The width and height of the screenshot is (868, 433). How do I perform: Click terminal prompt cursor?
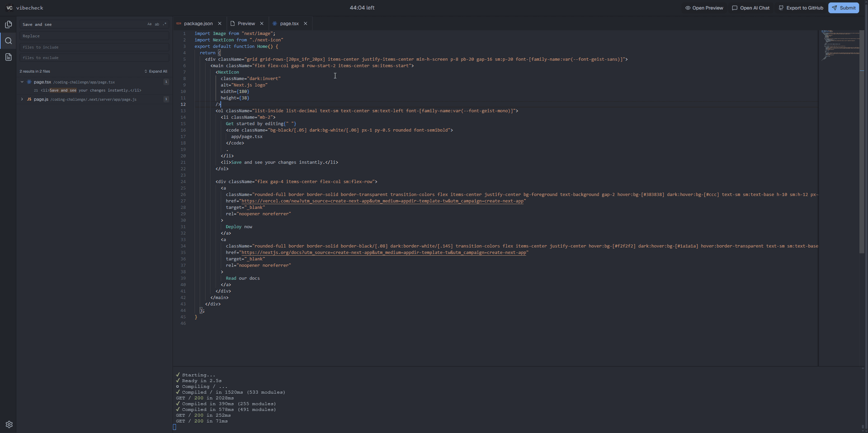tap(175, 427)
